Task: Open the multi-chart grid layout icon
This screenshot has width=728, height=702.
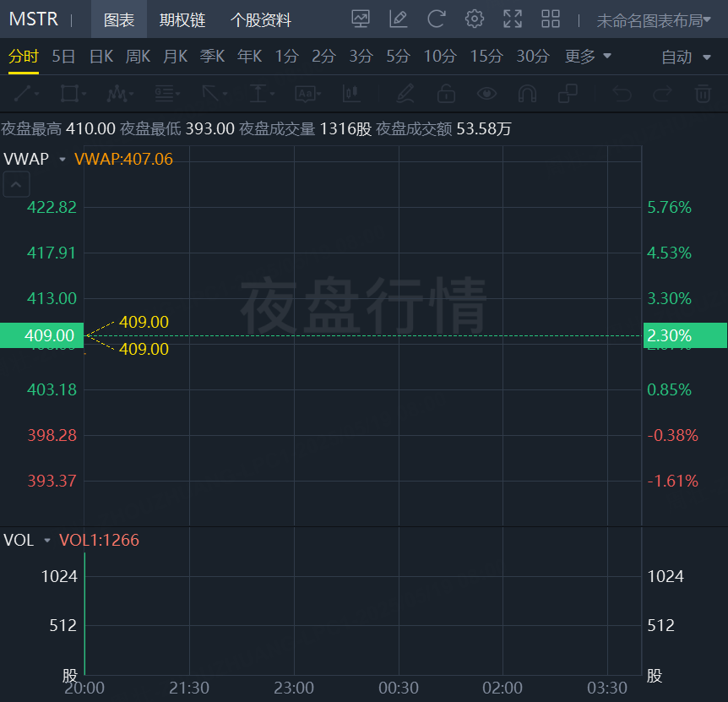Action: (551, 19)
